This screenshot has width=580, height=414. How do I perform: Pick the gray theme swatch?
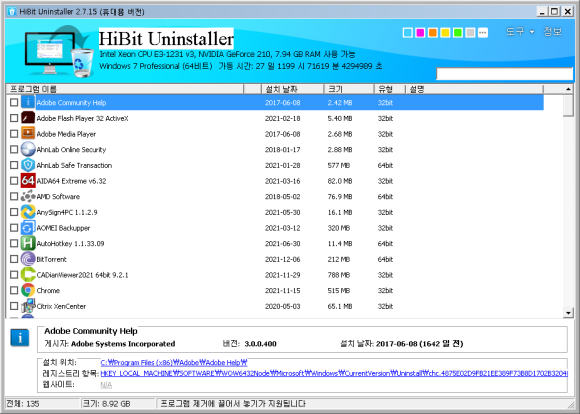(x=470, y=33)
